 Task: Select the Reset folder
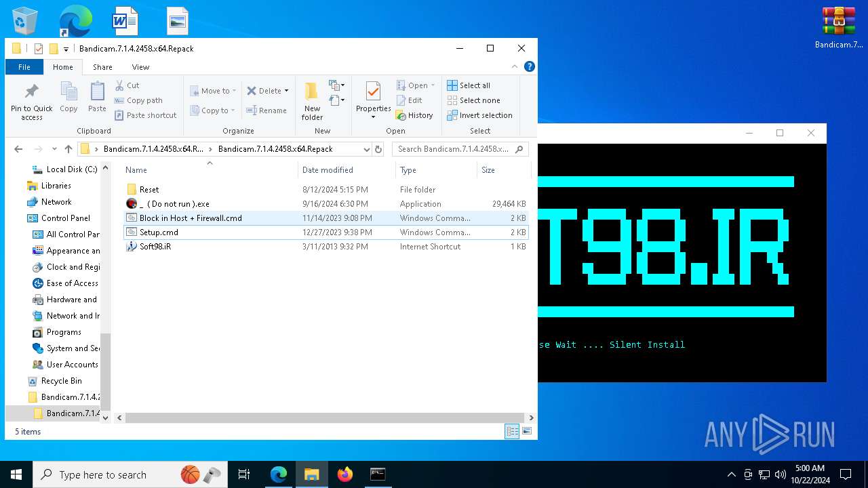[325, 190]
